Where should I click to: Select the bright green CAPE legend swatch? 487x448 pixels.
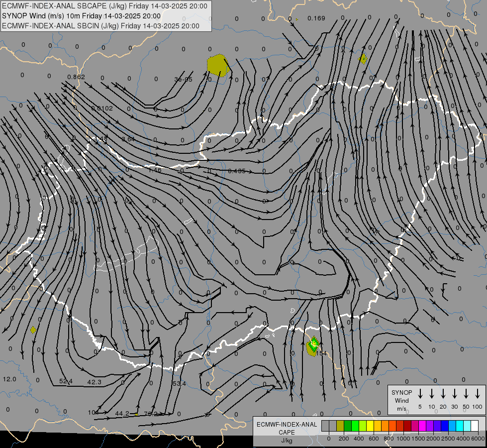click(355, 426)
